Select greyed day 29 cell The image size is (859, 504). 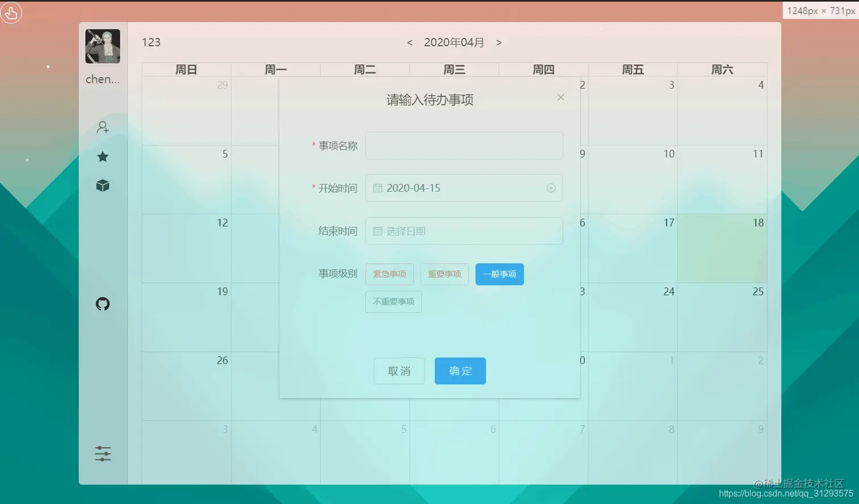click(186, 111)
